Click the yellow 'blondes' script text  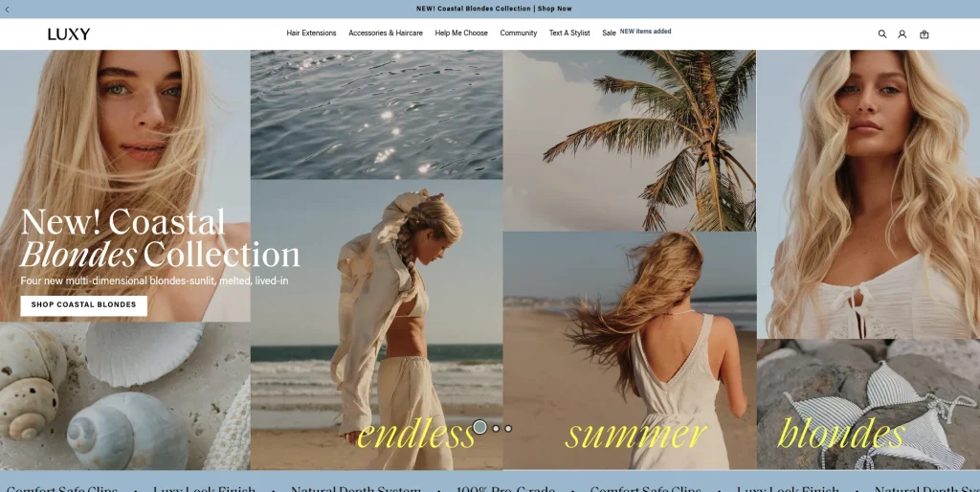[841, 433]
